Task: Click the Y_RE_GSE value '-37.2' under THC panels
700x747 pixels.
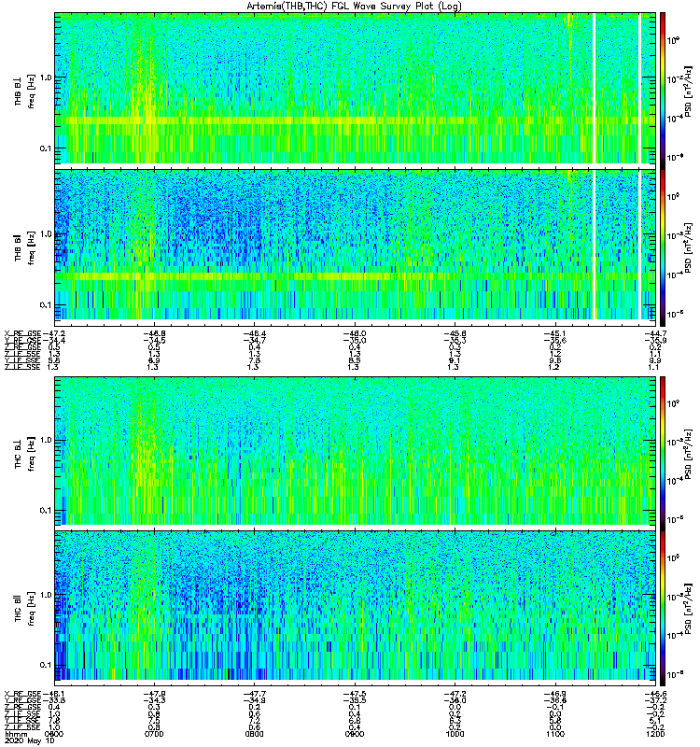Action: tap(656, 701)
